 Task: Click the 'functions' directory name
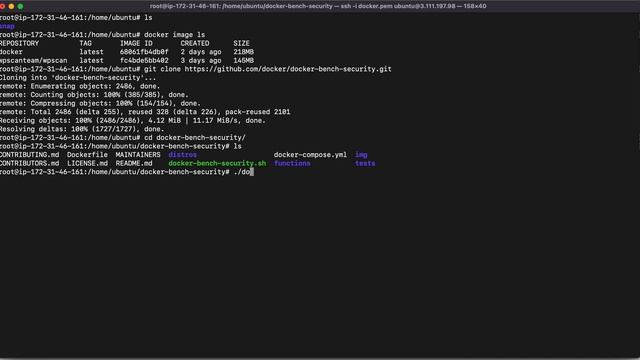[292, 163]
